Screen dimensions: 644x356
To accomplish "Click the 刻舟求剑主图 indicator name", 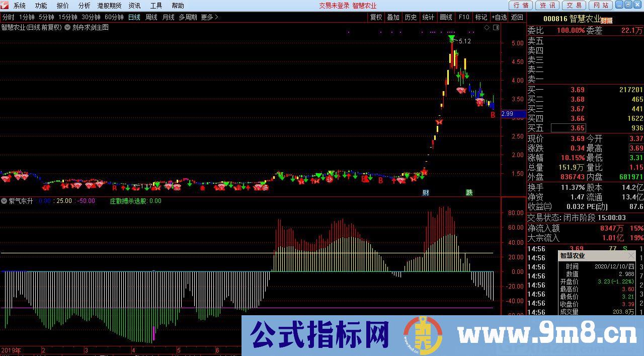I will [91, 27].
